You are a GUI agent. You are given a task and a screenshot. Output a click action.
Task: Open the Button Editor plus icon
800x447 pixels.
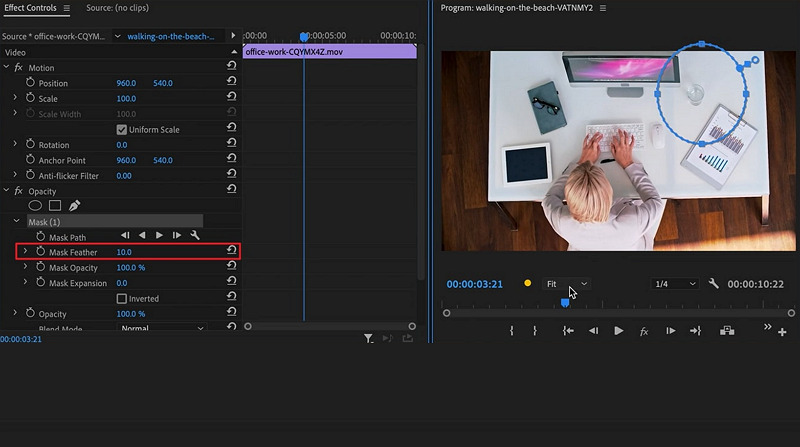(x=782, y=332)
